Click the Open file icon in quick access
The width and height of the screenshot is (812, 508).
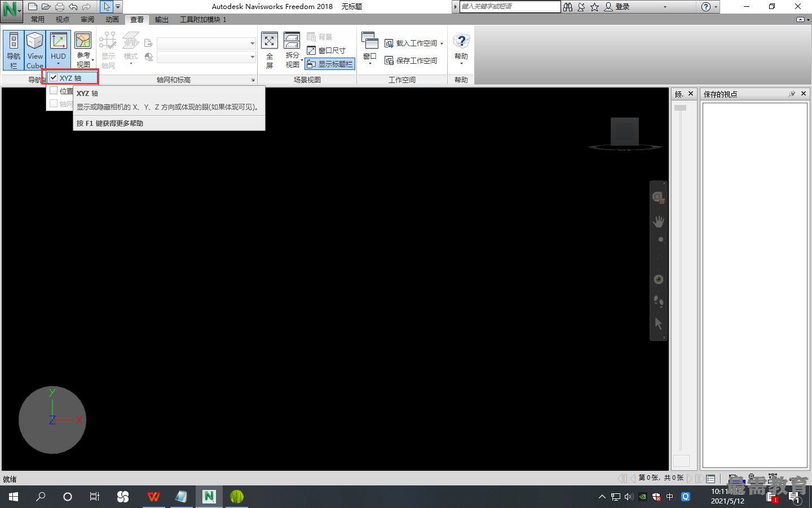pyautogui.click(x=46, y=7)
